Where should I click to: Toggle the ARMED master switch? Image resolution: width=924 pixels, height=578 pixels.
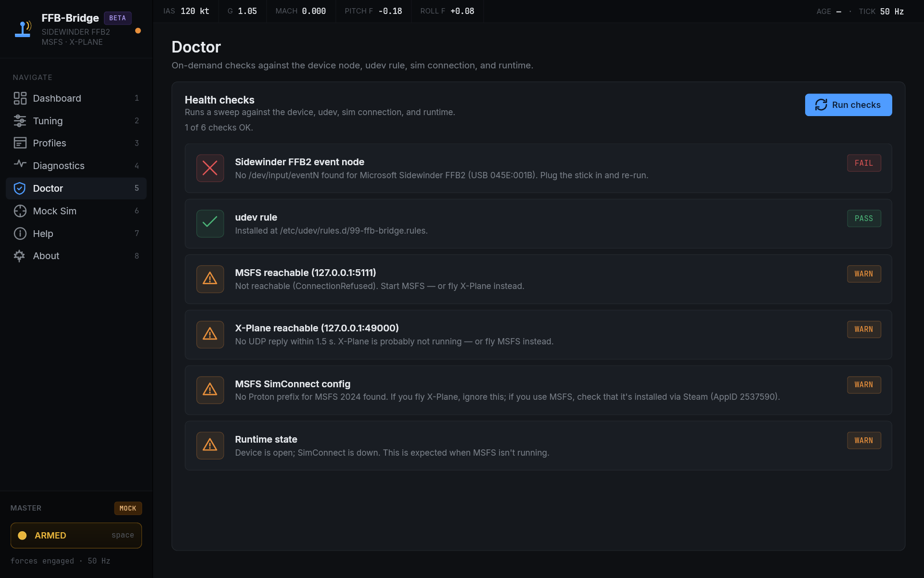[76, 535]
